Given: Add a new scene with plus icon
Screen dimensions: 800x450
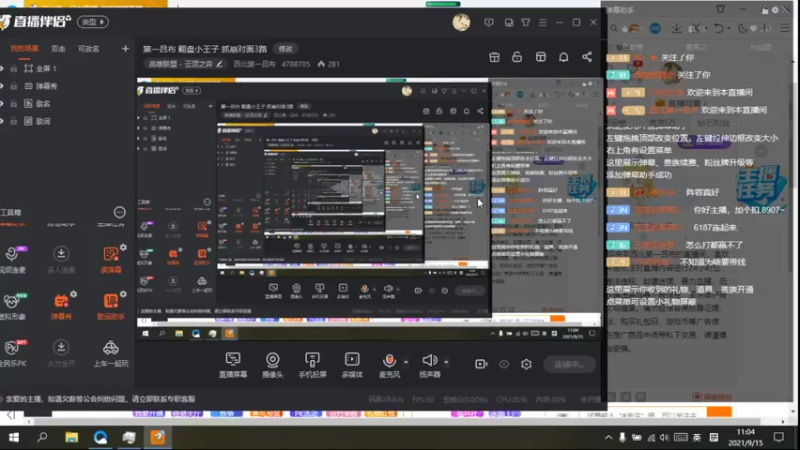Looking at the screenshot, I should pyautogui.click(x=126, y=48).
